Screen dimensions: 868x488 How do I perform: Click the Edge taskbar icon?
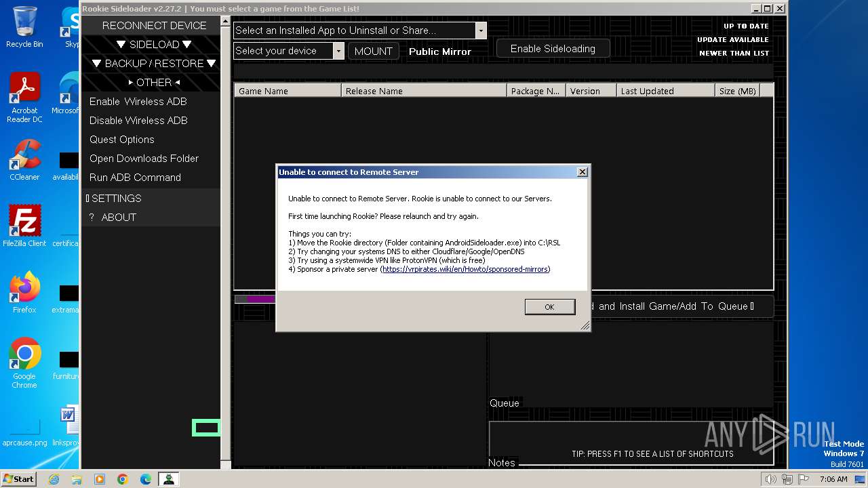[146, 479]
